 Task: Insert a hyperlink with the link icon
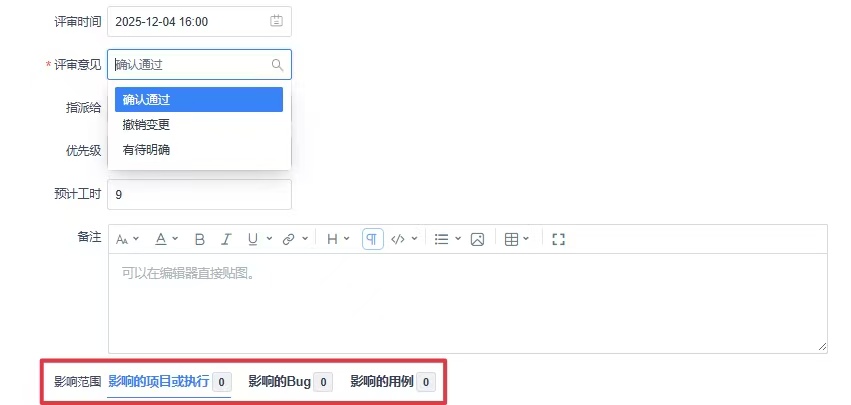tap(289, 239)
